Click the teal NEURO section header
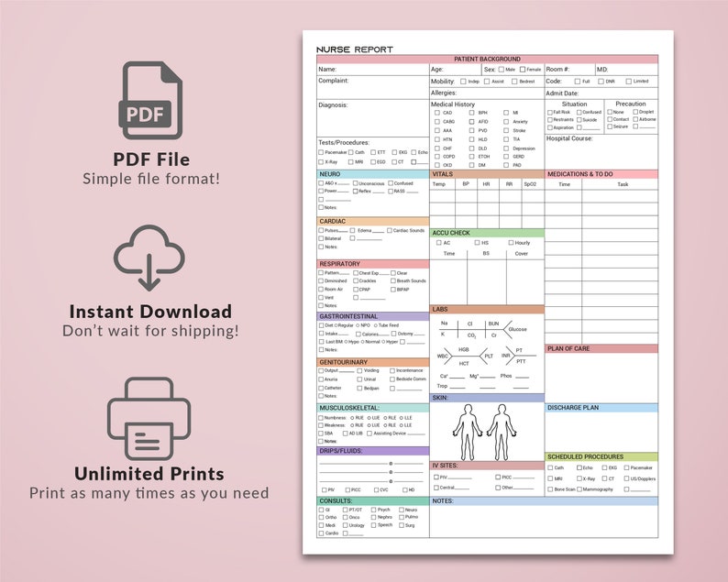728x582 pixels. (x=373, y=174)
